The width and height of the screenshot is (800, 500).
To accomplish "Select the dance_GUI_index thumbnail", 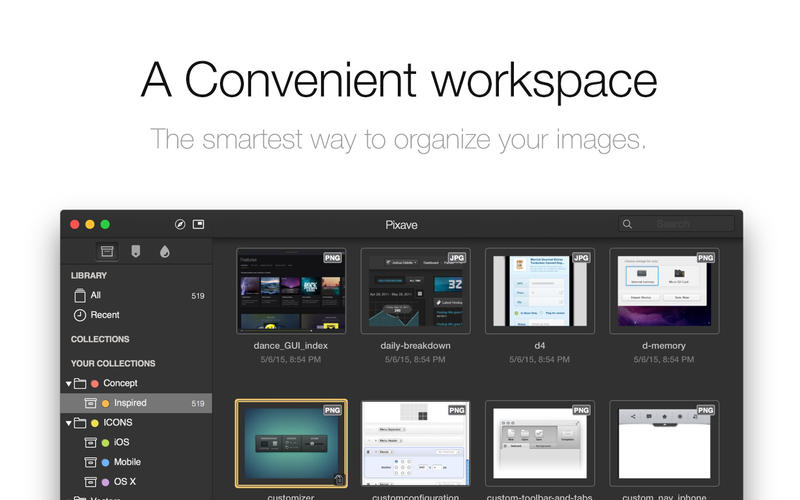I will (x=291, y=291).
